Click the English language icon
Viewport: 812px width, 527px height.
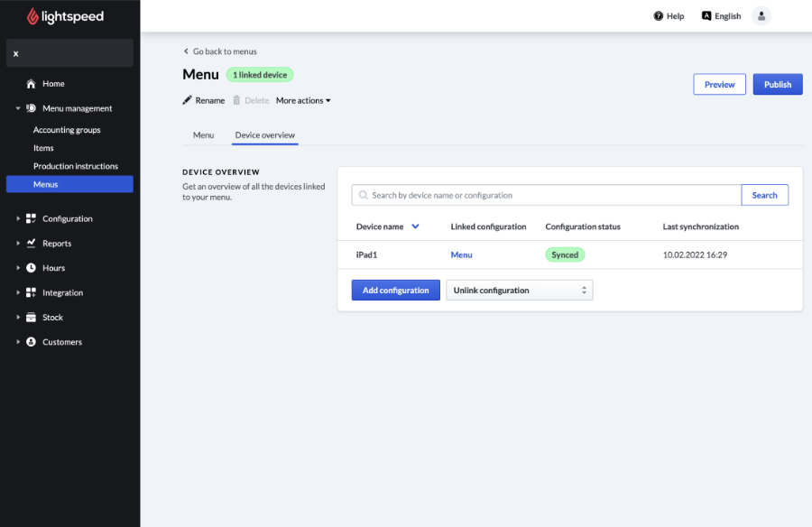[706, 16]
